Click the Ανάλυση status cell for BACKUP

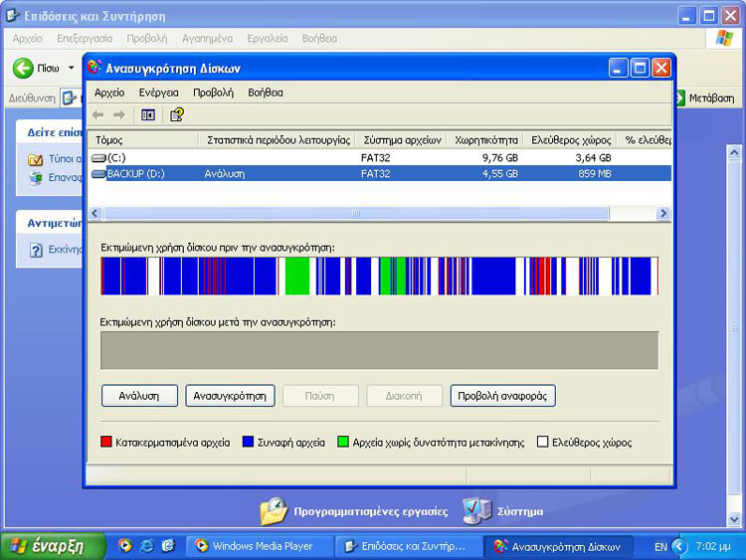click(x=225, y=174)
